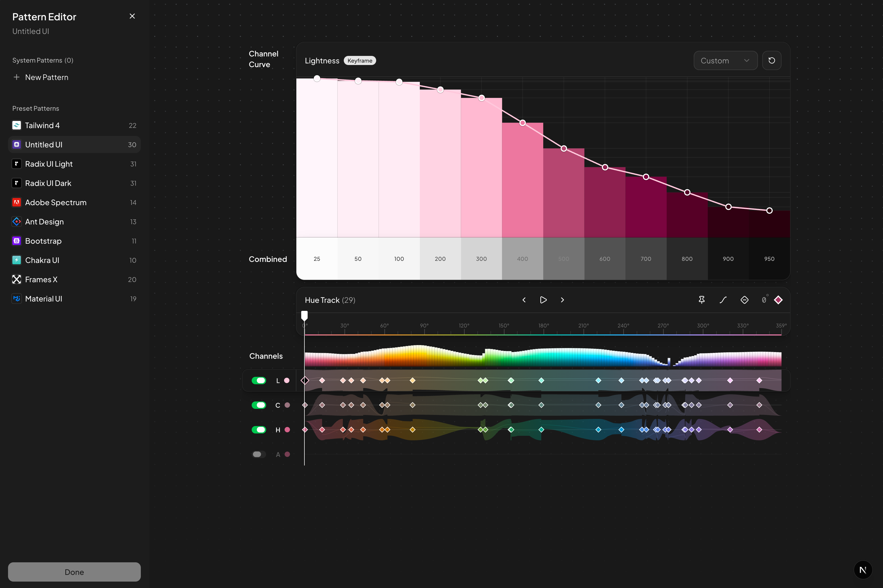Click the Next.js badge icon
This screenshot has width=883, height=588.
point(863,570)
